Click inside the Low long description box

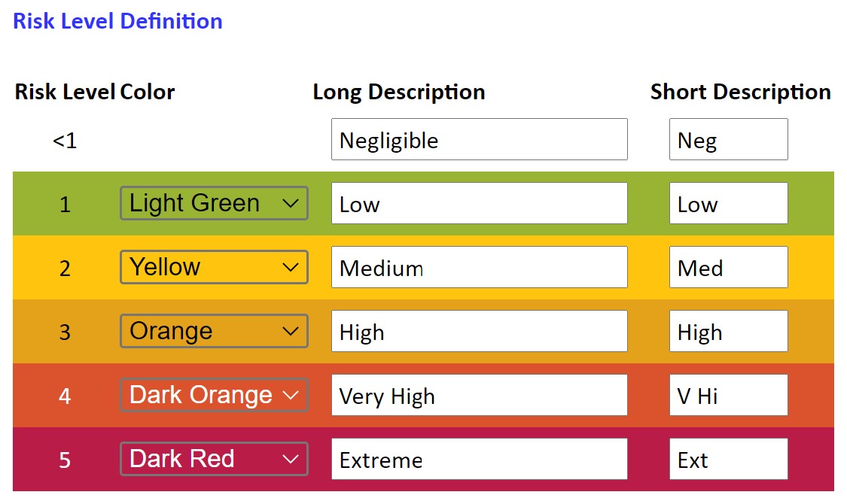pyautogui.click(x=479, y=203)
